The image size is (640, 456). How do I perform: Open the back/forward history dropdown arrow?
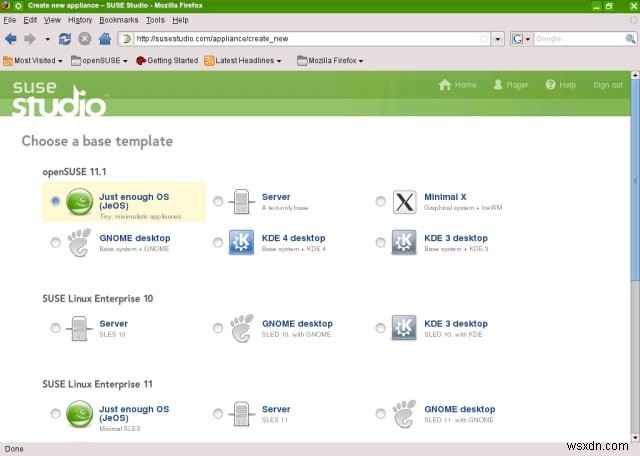tap(47, 39)
